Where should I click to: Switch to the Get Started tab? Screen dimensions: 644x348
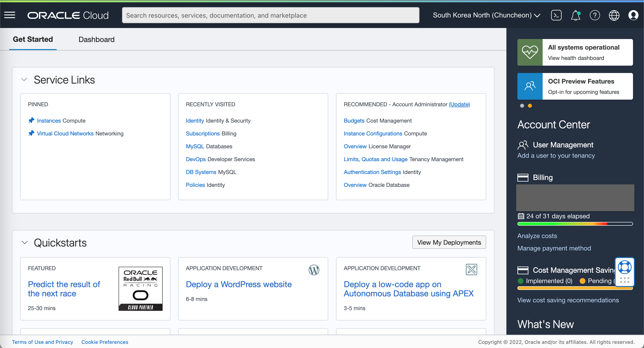point(33,39)
